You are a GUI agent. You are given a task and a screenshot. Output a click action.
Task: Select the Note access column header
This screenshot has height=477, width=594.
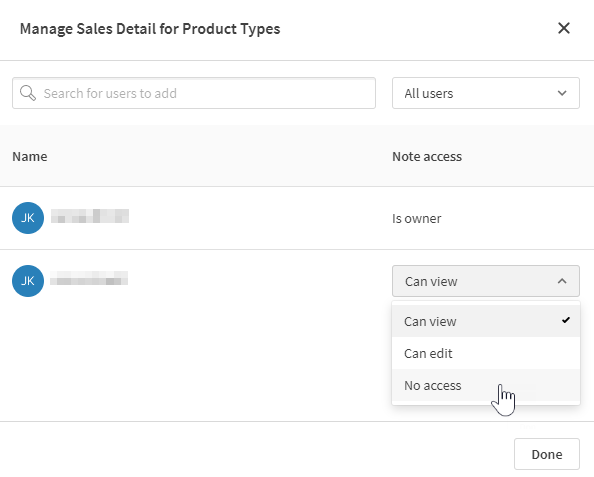427,156
